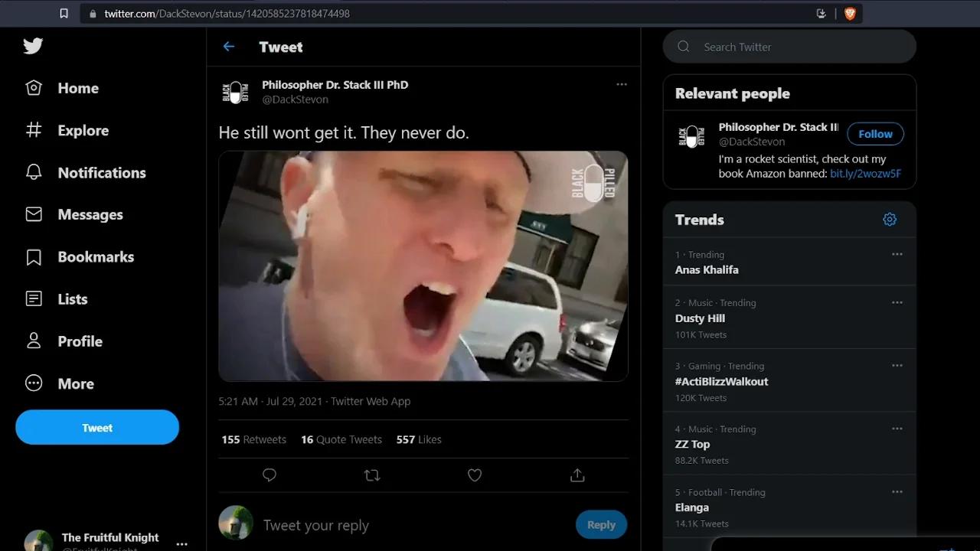980x551 pixels.
Task: Share the tweet via share icon
Action: click(577, 475)
